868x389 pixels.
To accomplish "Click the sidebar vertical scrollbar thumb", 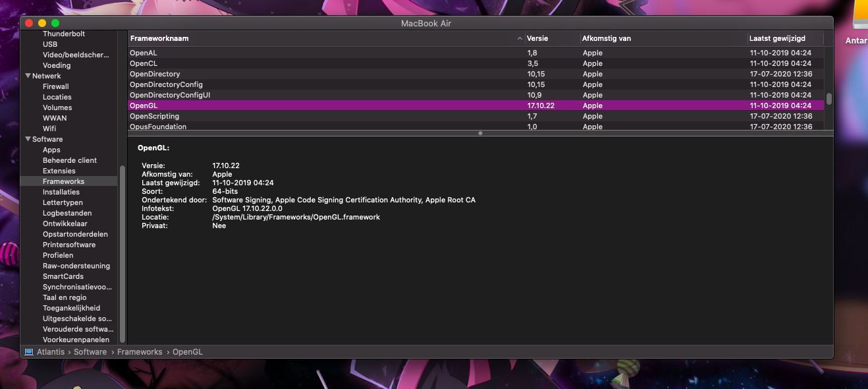I will coord(122,253).
